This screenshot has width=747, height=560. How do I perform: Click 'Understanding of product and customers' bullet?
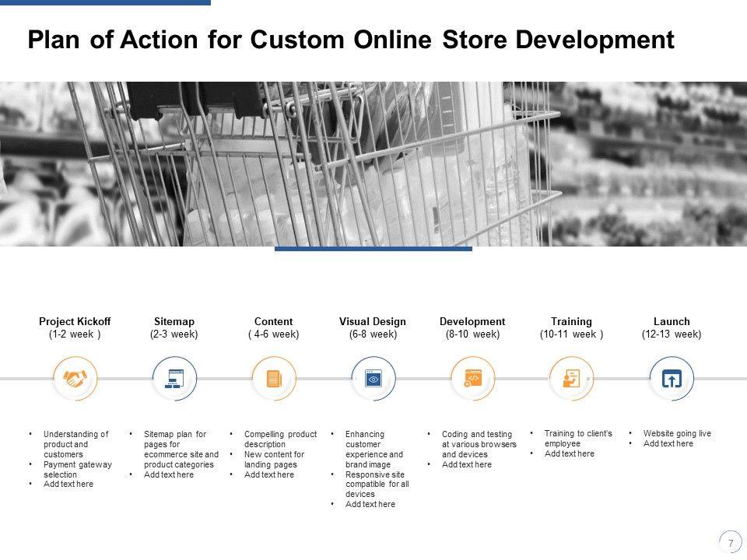(75, 444)
